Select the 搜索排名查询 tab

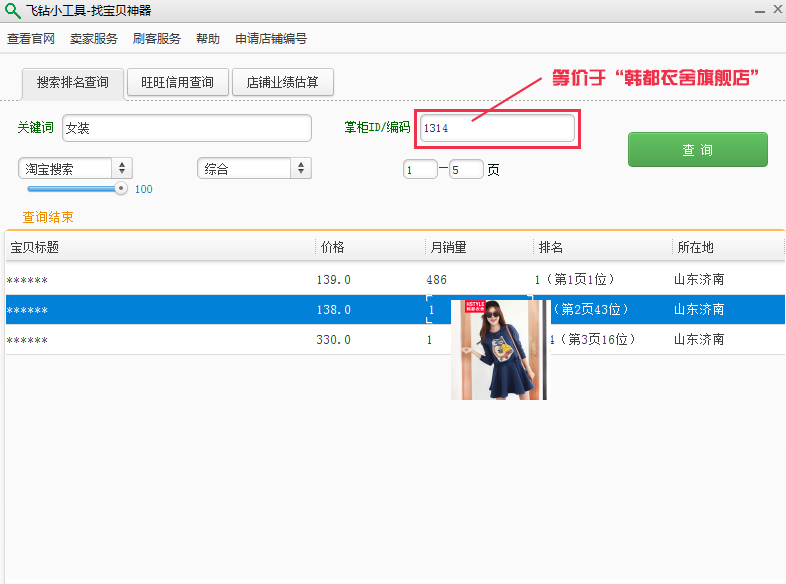tap(73, 83)
